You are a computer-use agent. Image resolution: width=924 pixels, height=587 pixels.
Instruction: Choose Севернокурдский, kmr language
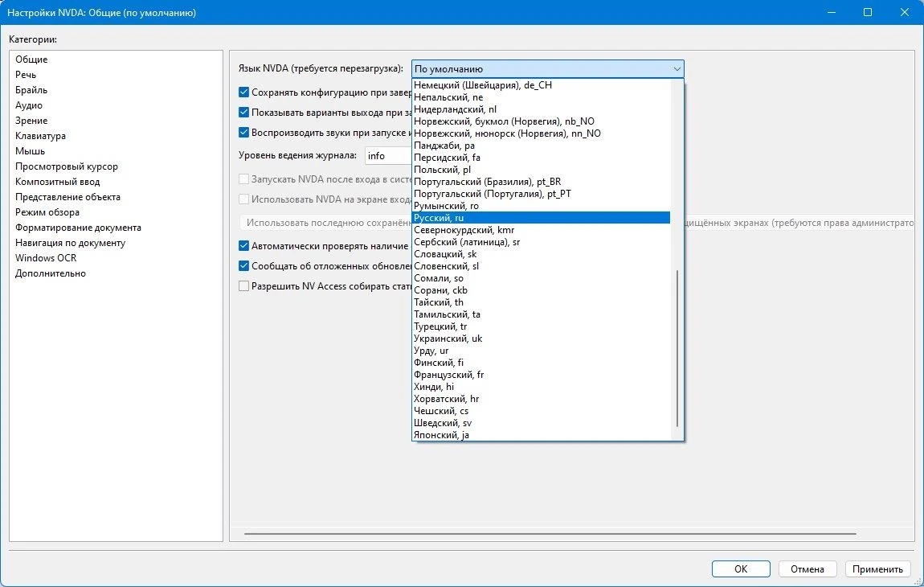tap(541, 230)
